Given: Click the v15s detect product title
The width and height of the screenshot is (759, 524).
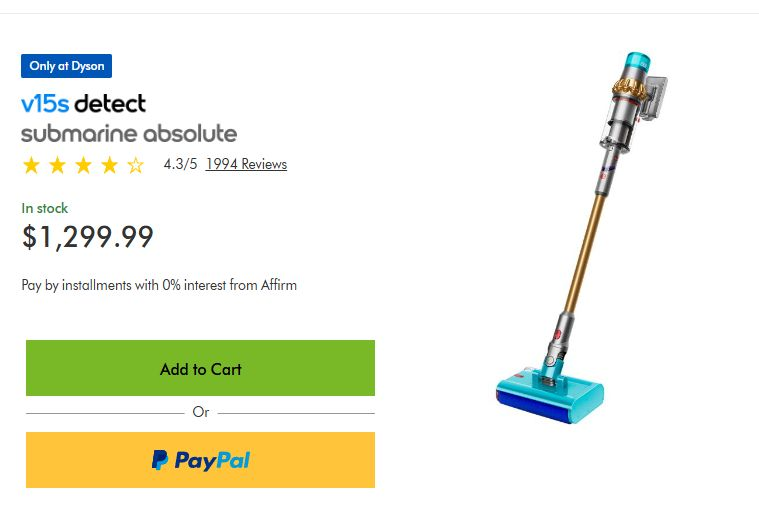Looking at the screenshot, I should point(83,104).
